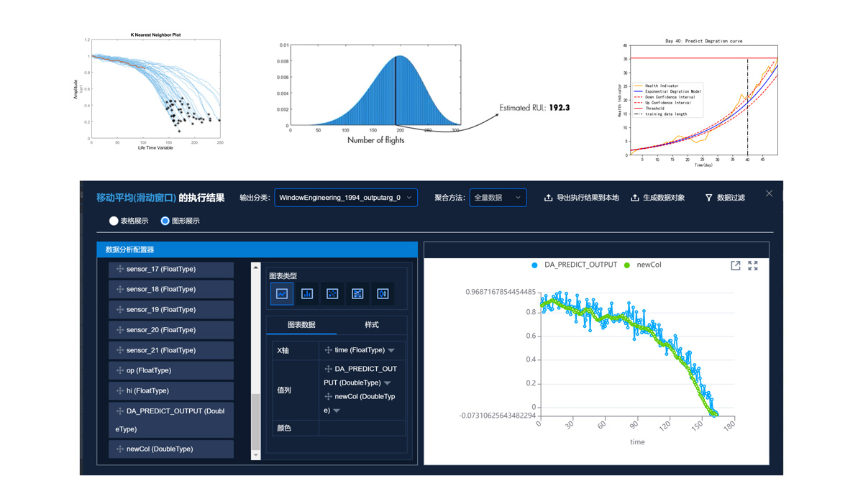863x504 pixels.
Task: Click the fullscreen expand icon on chart
Action: (753, 265)
